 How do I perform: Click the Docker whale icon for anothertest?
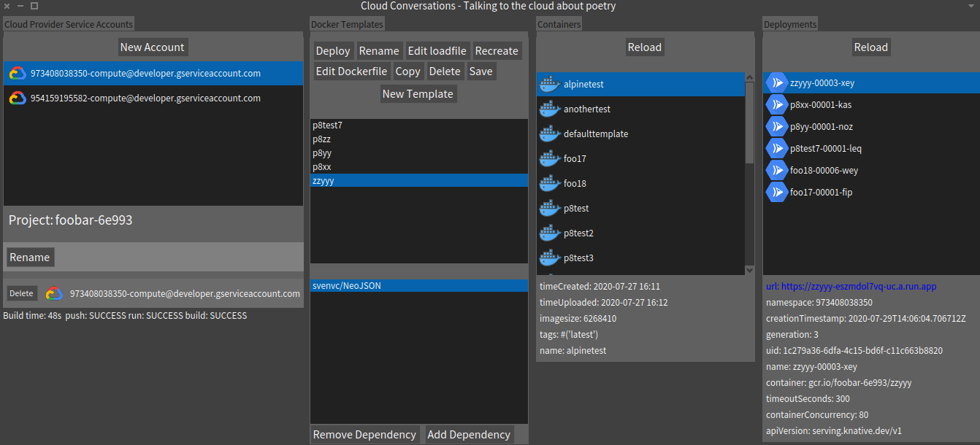pyautogui.click(x=549, y=109)
